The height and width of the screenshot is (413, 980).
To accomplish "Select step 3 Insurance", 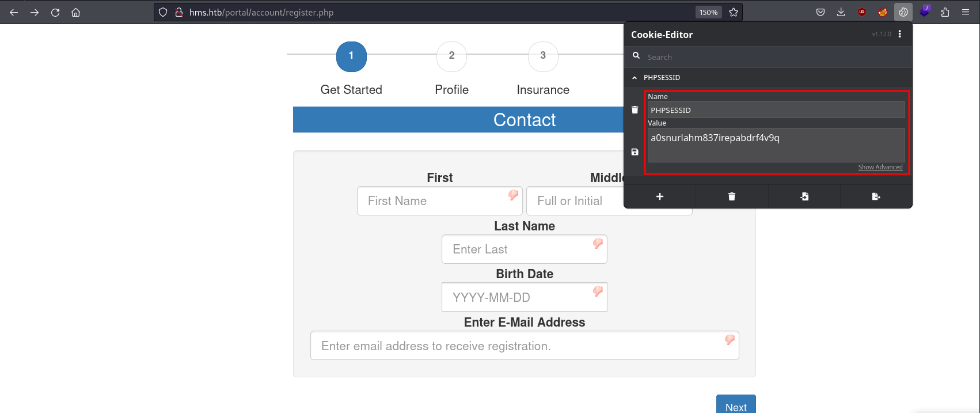I will click(543, 56).
